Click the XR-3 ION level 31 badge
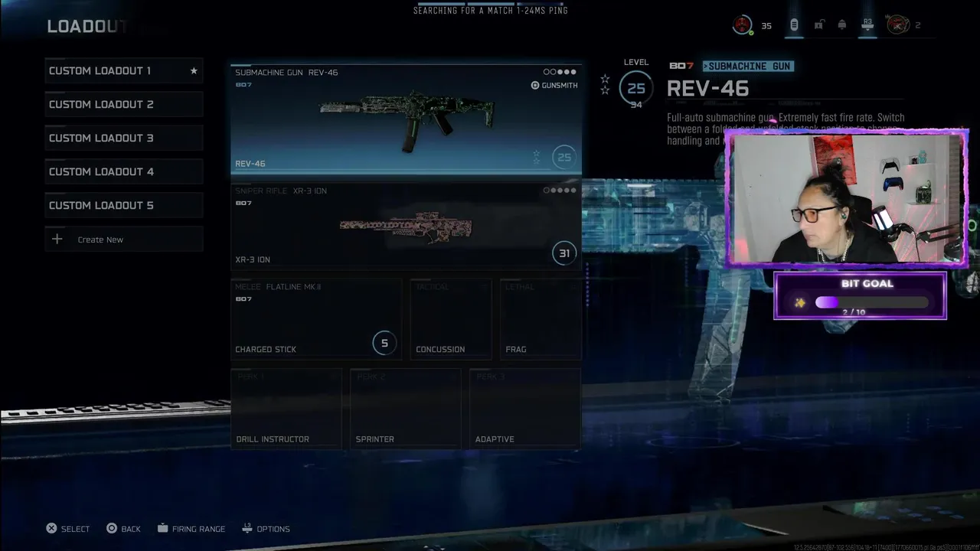 [x=564, y=253]
